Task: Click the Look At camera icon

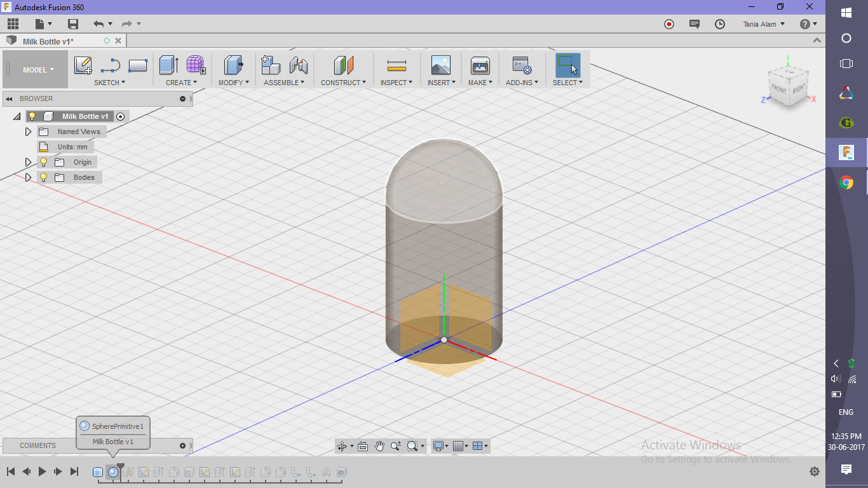Action: pos(363,446)
